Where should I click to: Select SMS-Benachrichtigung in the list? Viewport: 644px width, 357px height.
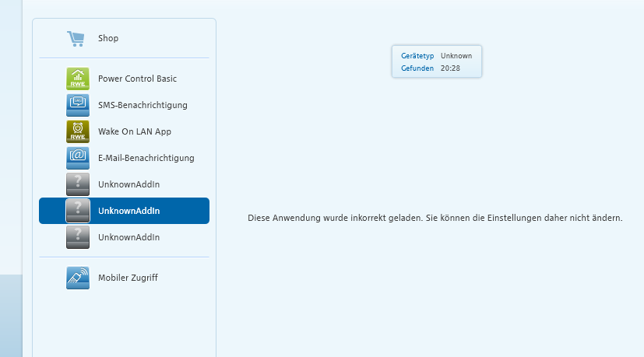(143, 105)
